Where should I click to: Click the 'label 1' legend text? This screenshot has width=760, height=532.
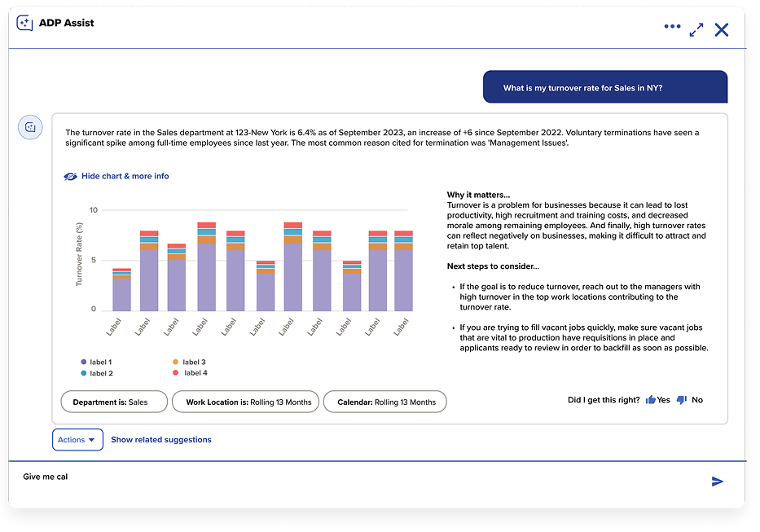click(x=101, y=363)
